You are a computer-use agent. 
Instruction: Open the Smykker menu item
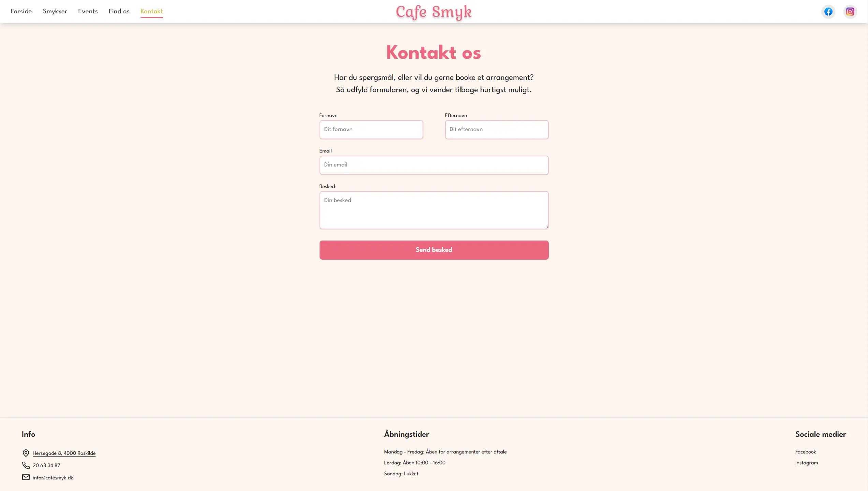[55, 11]
